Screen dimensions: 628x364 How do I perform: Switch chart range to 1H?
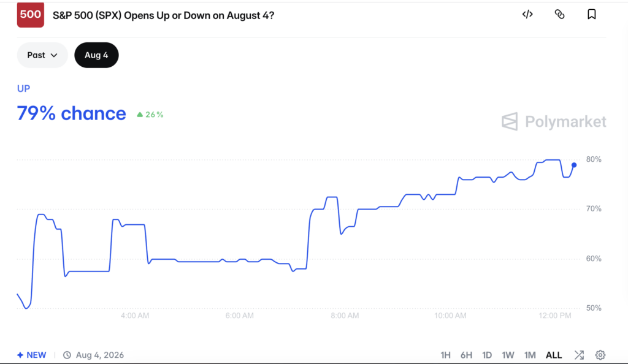(445, 355)
